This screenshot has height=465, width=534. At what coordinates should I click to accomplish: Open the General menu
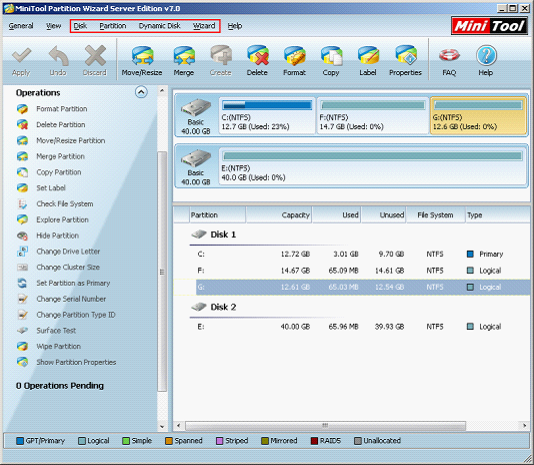[x=21, y=26]
